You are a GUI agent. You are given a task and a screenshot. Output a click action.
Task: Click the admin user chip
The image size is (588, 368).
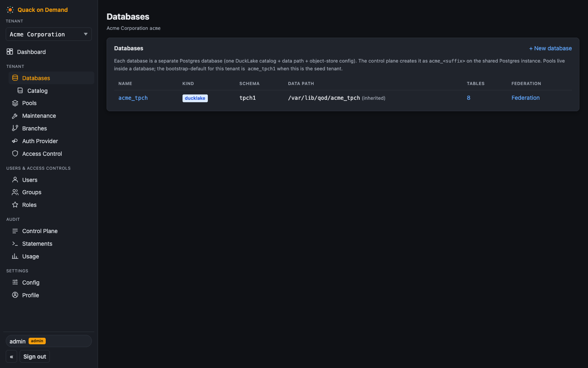[x=49, y=341]
